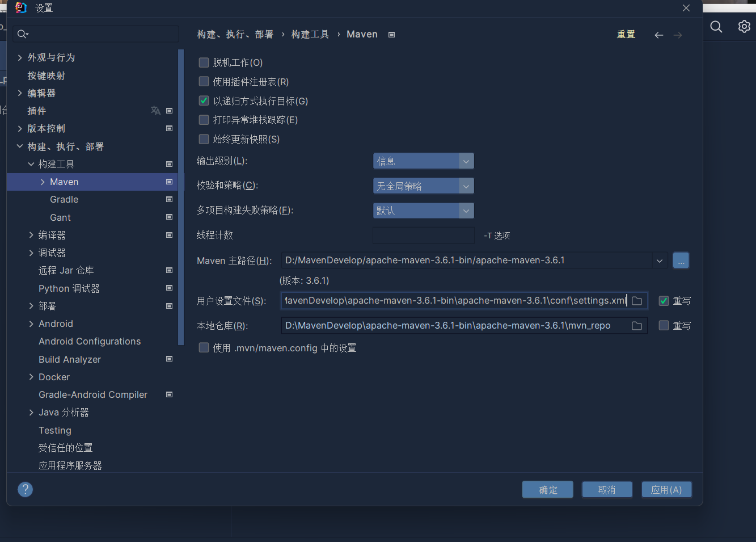Click the project-level icon next to Gradle
The width and height of the screenshot is (756, 542).
click(x=169, y=199)
